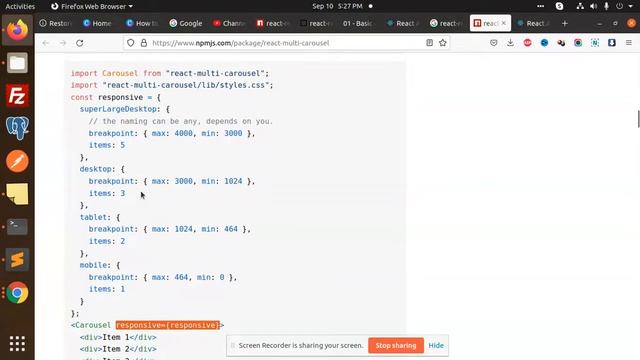Switch to the Home tab
Screen dimensions: 640x360
click(98, 23)
